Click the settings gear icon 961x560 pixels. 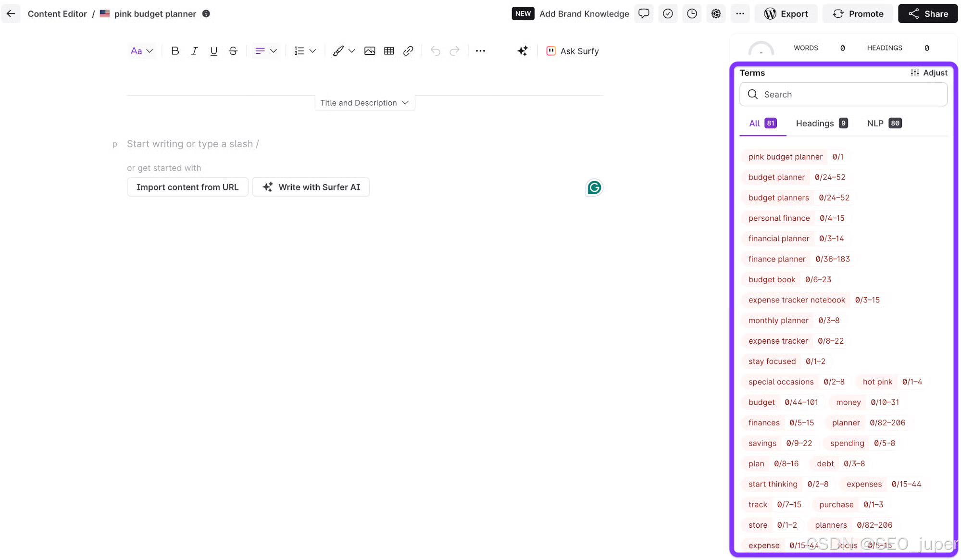(x=716, y=13)
